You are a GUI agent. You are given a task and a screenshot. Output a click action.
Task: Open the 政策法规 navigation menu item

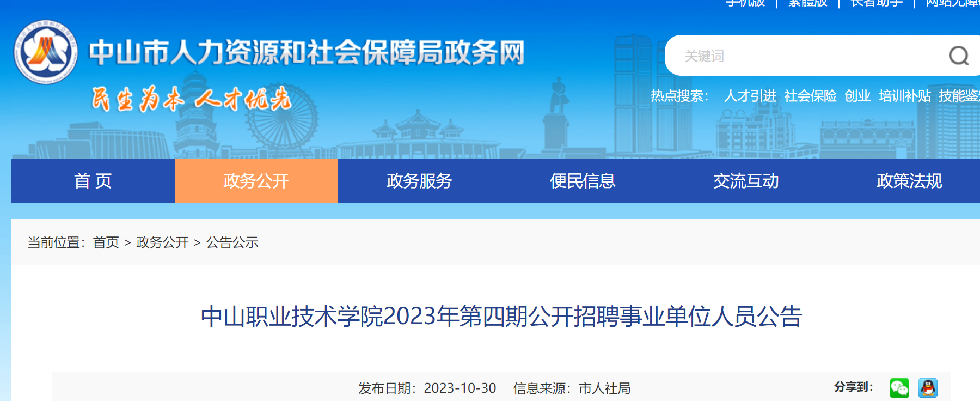(x=909, y=181)
